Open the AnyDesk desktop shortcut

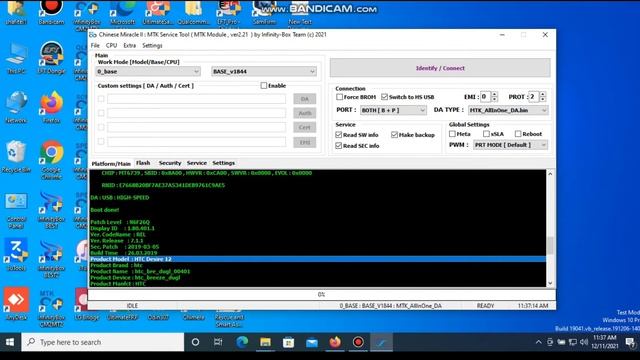[x=16, y=304]
